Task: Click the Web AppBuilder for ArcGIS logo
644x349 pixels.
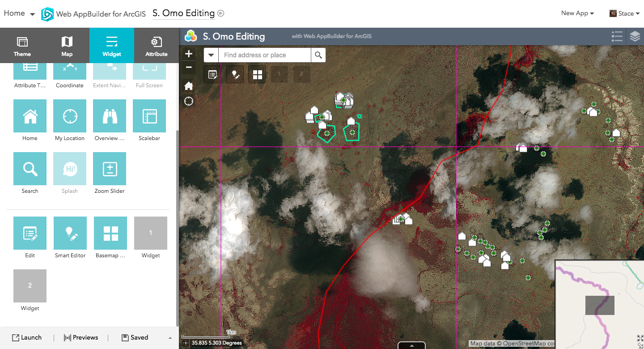Action: pyautogui.click(x=47, y=14)
